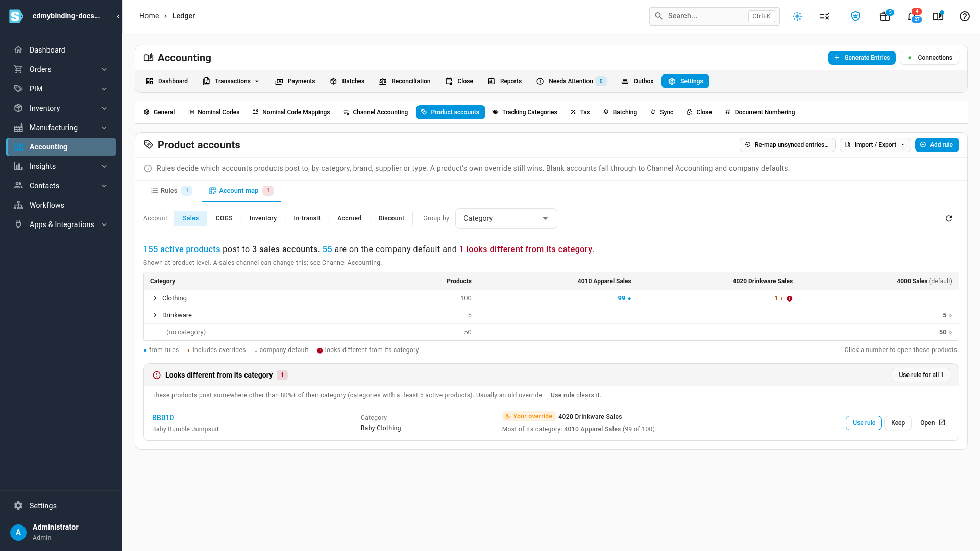Open BB010 product via Open external link

[933, 423]
